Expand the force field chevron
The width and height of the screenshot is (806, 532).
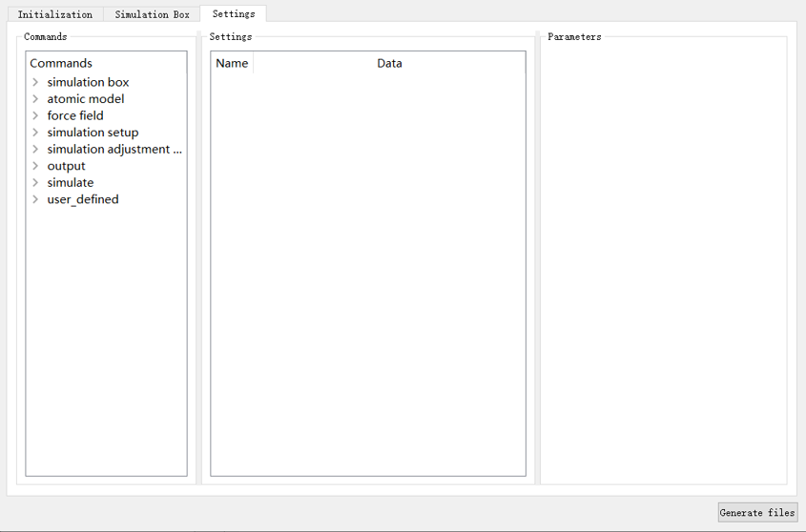[x=35, y=116]
